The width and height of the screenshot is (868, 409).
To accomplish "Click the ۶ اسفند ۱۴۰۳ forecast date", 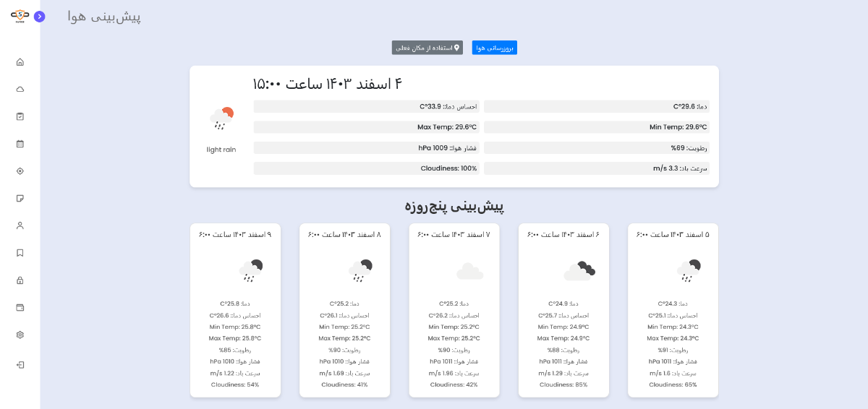I will click(x=563, y=235).
